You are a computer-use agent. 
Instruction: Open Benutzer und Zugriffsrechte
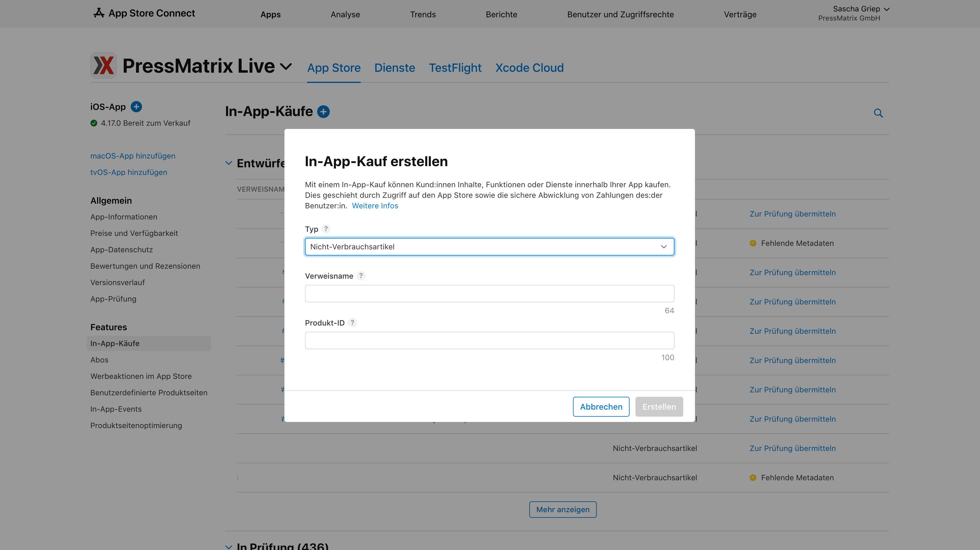[620, 14]
